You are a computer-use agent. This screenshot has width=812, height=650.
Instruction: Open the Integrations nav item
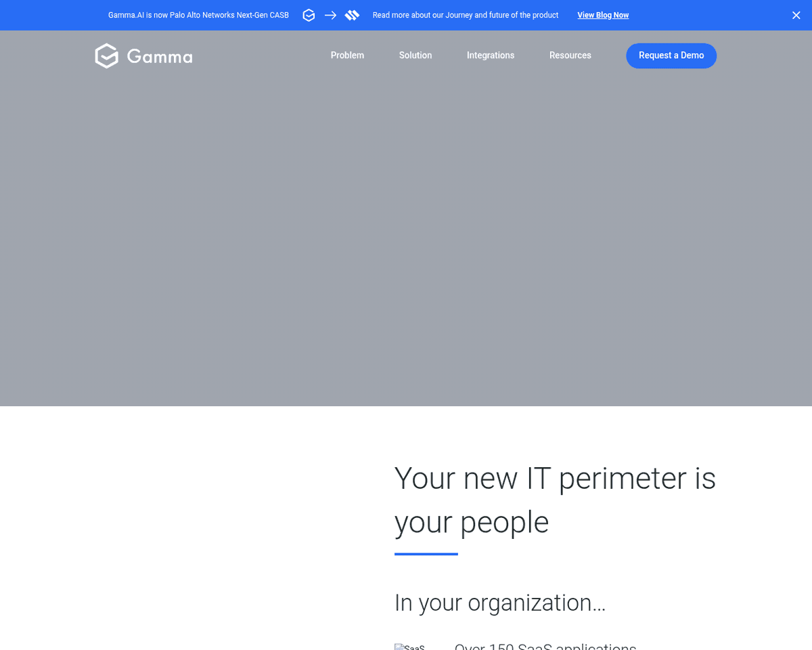(x=491, y=56)
